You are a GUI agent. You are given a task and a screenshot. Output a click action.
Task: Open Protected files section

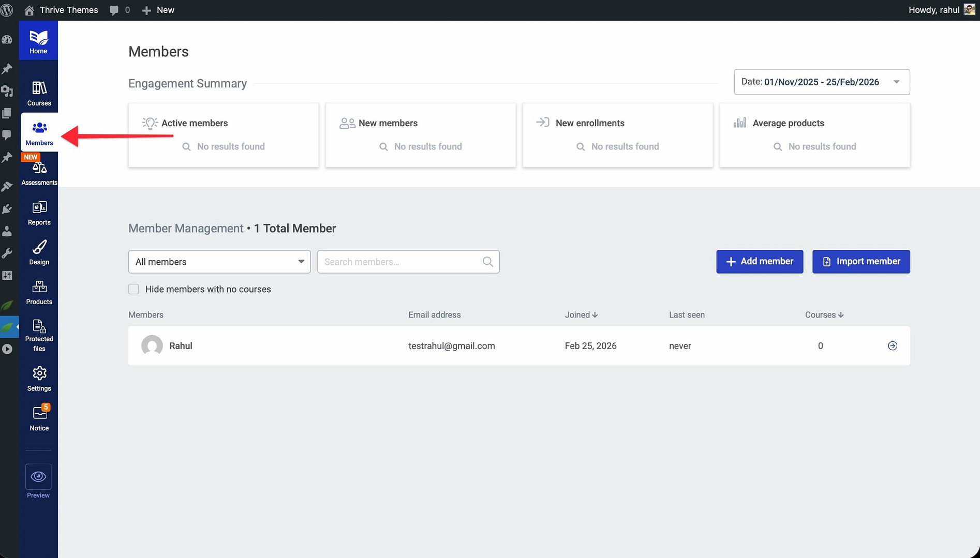(39, 335)
